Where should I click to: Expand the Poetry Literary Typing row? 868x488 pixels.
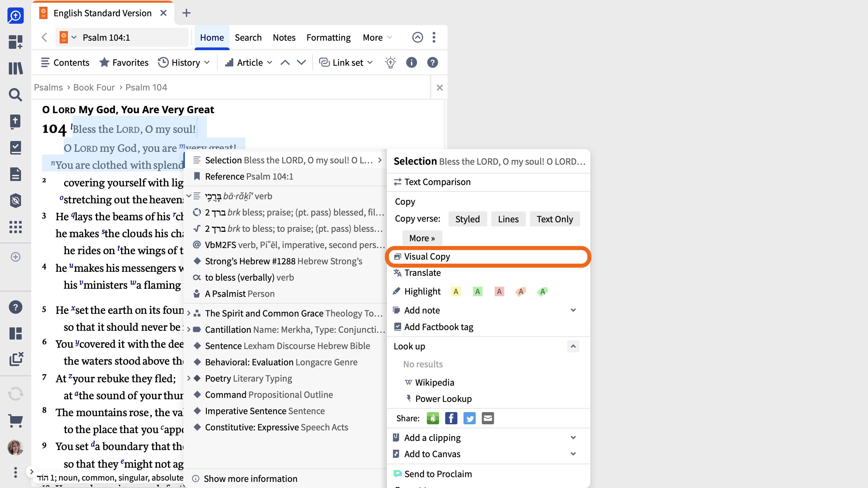point(189,379)
